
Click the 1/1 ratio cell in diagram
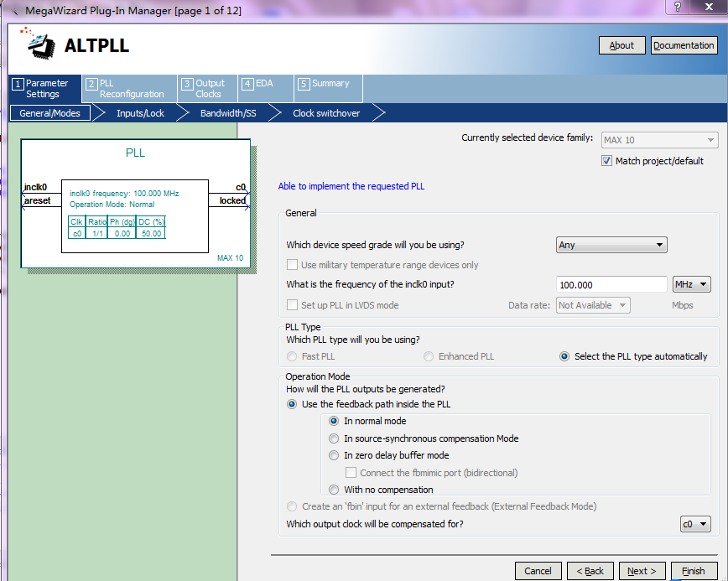97,233
